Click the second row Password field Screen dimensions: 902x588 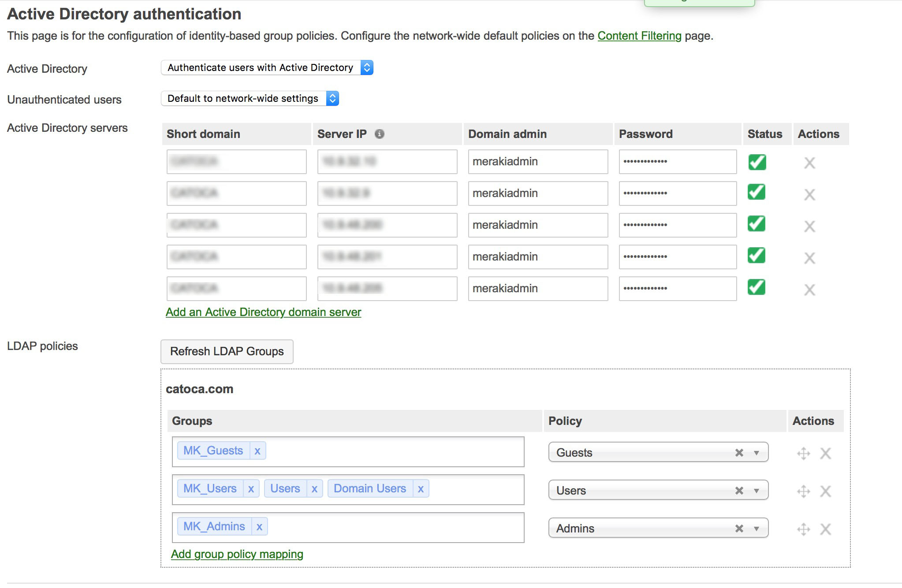[x=678, y=194]
